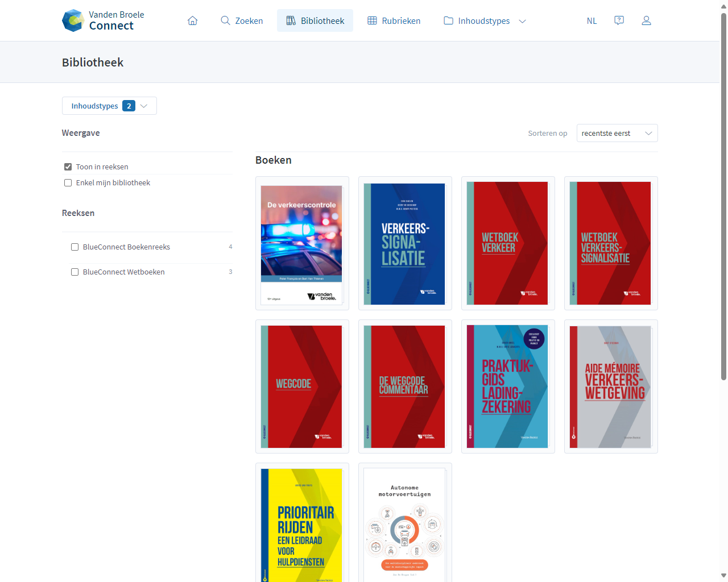Click the '2' badge on Inhoudstypes filter
Viewport: 728px width, 582px height.
[129, 106]
